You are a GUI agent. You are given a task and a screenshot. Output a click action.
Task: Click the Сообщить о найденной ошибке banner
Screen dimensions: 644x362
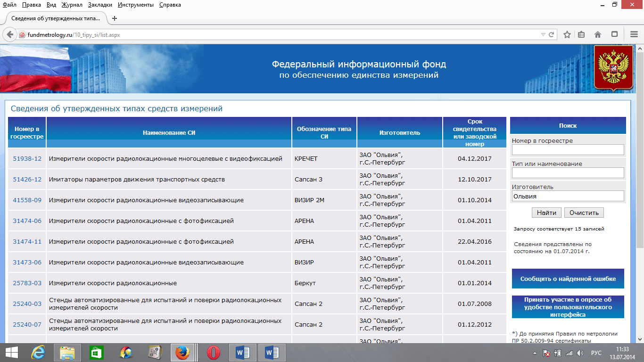click(568, 279)
